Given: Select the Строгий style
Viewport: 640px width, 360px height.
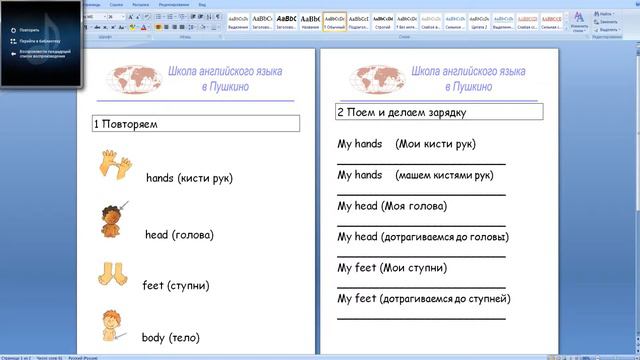Looking at the screenshot, I should 382,22.
